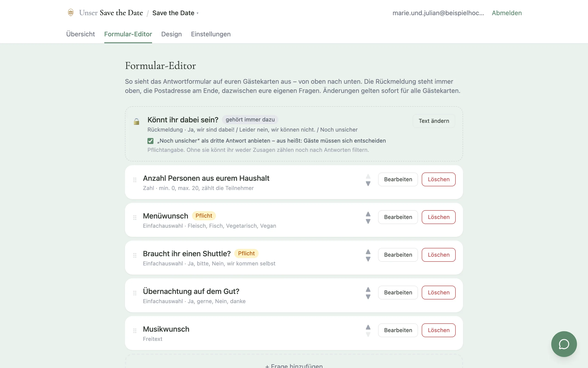Grab drag handle for Menüwunsch question

[x=135, y=218]
